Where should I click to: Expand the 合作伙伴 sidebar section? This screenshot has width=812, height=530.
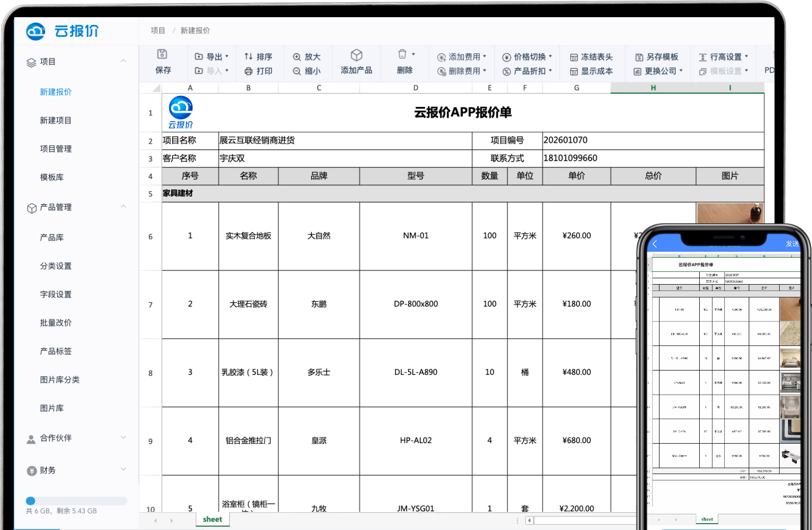point(124,437)
